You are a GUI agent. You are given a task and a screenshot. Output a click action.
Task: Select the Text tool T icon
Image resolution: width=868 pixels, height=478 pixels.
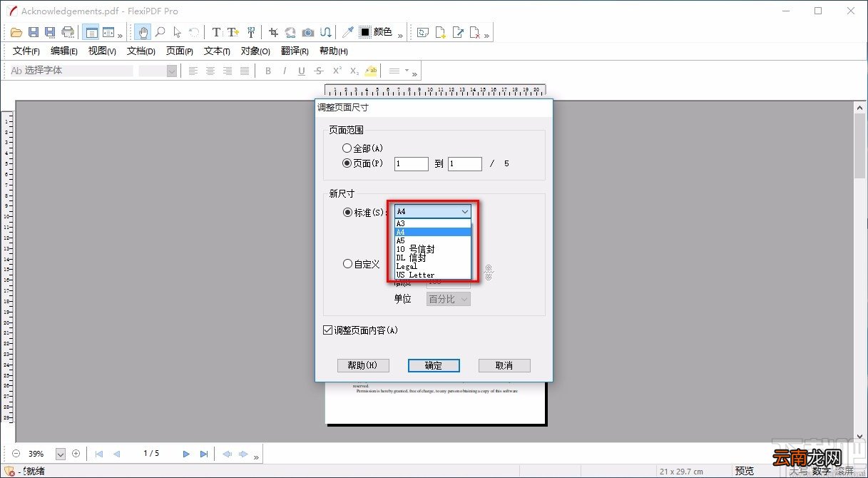point(217,32)
